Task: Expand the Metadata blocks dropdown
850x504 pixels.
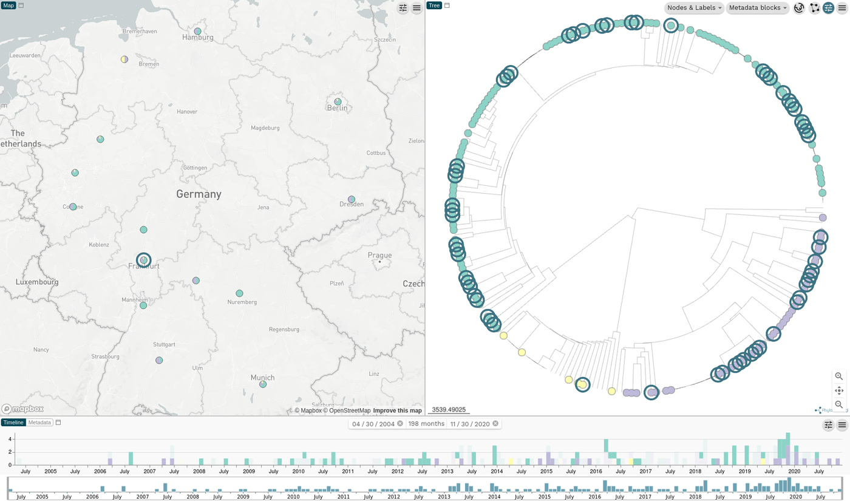Action: pos(758,8)
